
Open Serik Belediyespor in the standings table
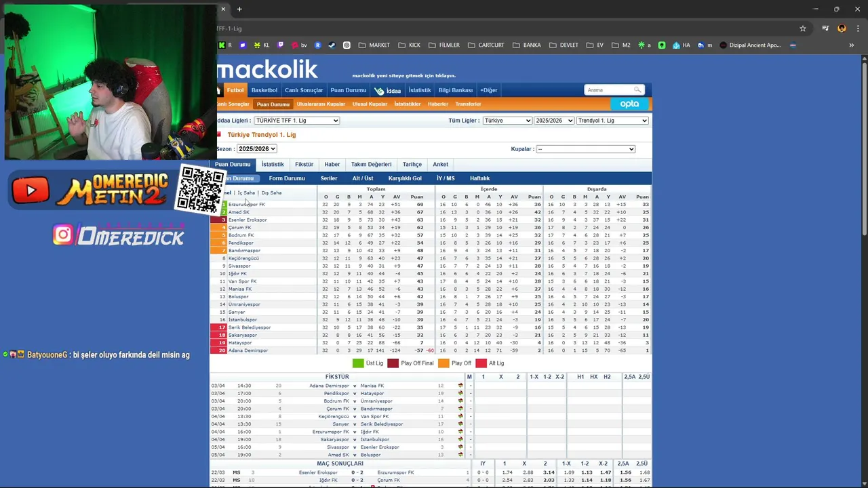point(250,327)
